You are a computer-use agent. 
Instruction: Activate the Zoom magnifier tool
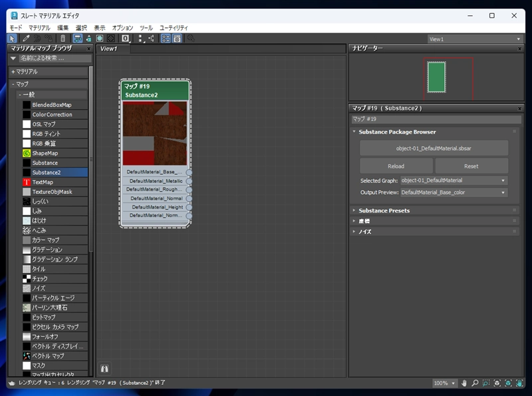475,383
